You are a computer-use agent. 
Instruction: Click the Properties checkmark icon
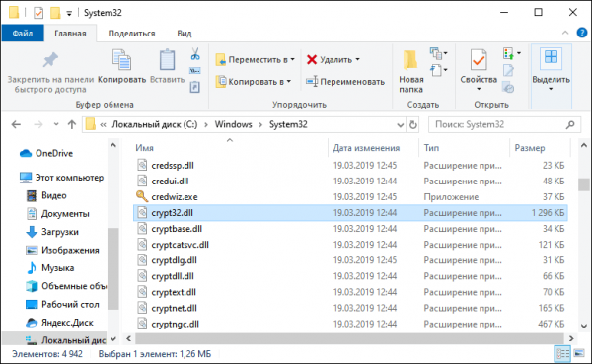tap(479, 60)
